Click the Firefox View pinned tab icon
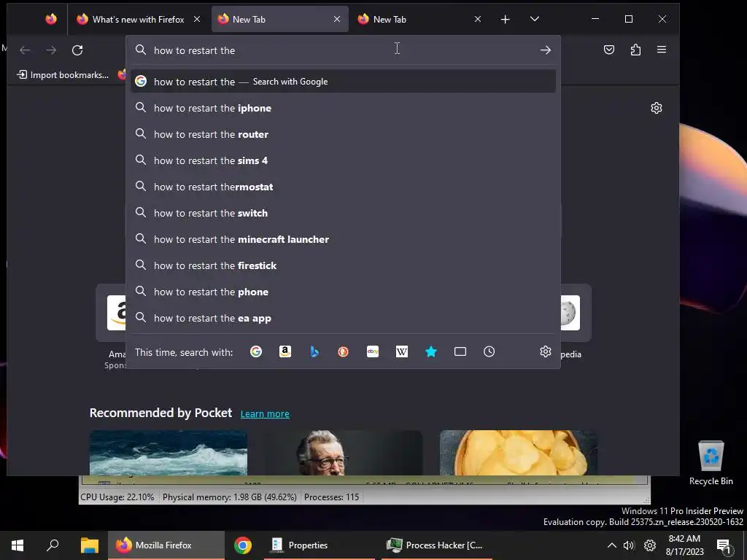 click(x=51, y=19)
